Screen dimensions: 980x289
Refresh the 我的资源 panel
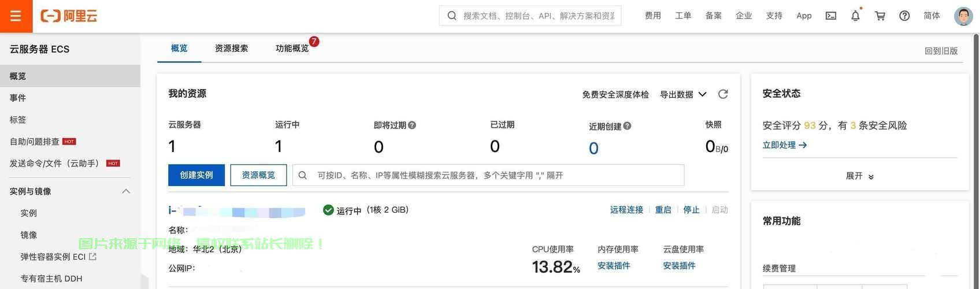pos(723,94)
